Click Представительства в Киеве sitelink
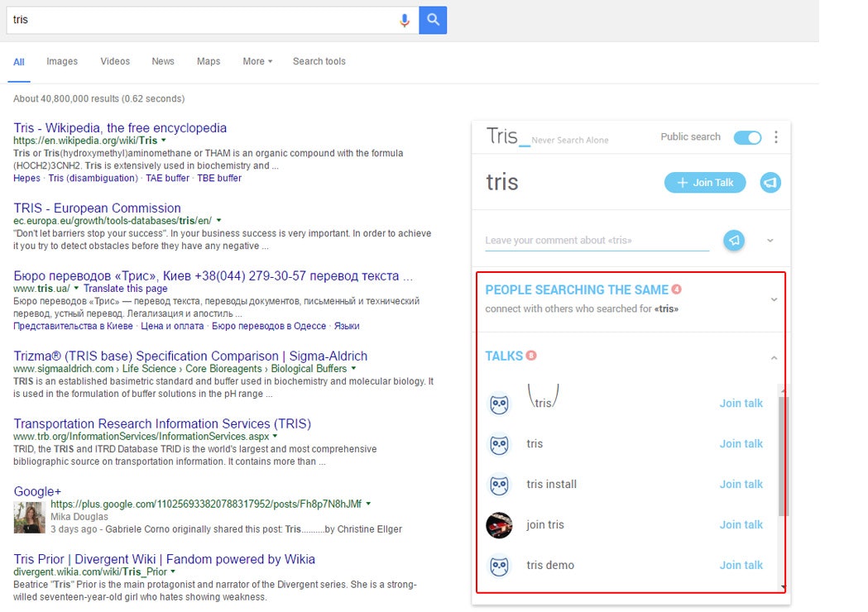The width and height of the screenshot is (868, 612). click(73, 326)
